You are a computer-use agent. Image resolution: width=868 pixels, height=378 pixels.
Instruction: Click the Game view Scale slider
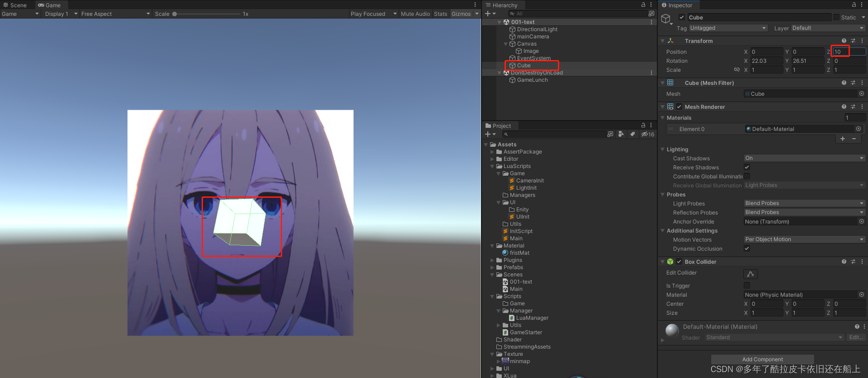coord(207,14)
